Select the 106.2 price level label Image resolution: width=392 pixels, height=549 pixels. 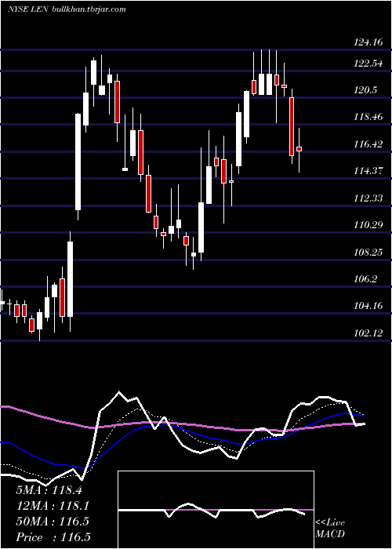click(365, 279)
